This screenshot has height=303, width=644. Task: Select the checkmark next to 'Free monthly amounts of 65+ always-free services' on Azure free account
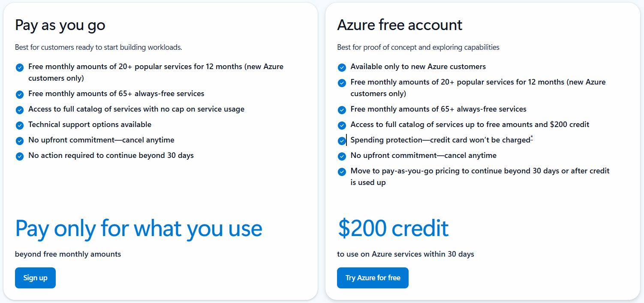342,110
